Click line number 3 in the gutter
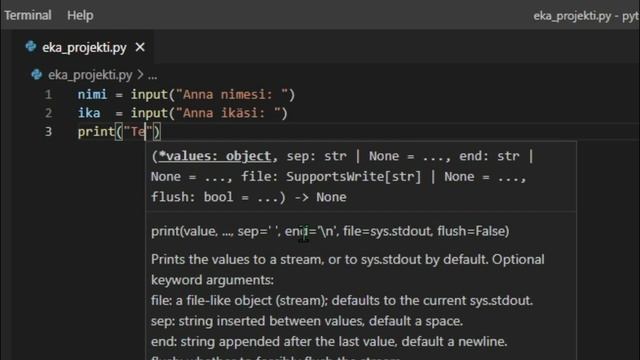Screen dimensions: 640x360 pos(48,131)
